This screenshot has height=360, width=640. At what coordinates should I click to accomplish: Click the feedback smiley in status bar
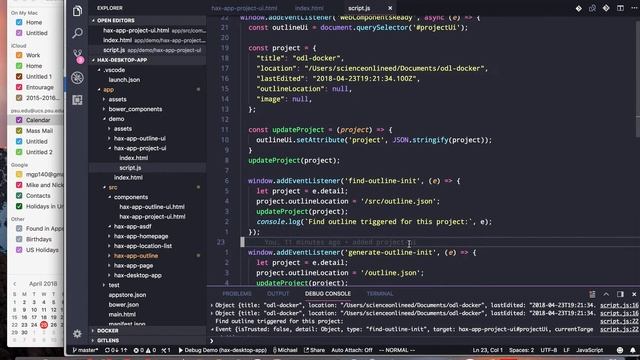pyautogui.click(x=620, y=350)
